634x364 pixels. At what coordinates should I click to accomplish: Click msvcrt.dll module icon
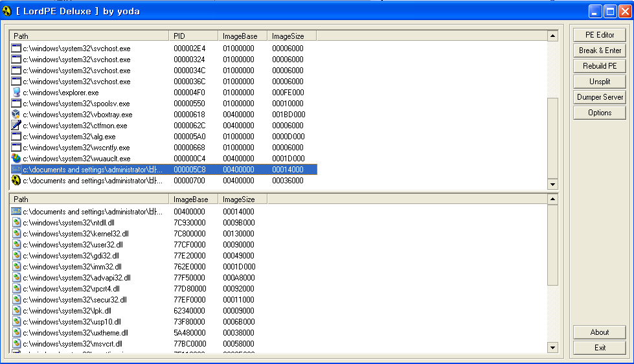click(x=16, y=344)
